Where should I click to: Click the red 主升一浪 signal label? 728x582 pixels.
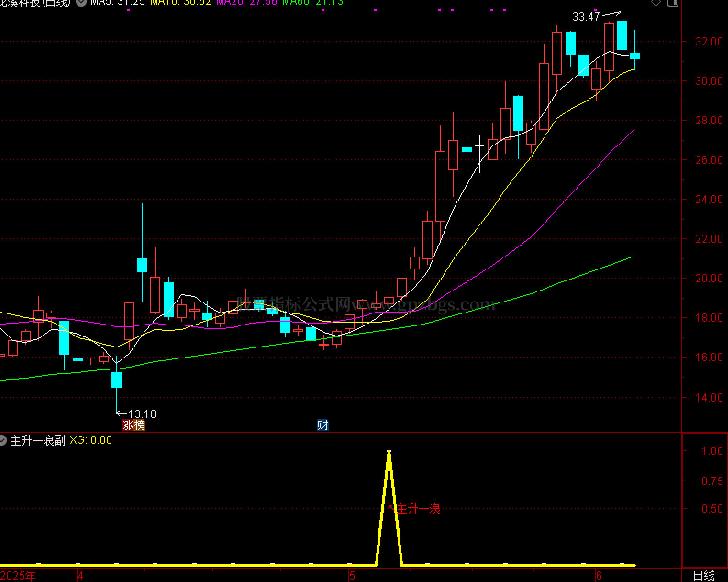point(418,509)
